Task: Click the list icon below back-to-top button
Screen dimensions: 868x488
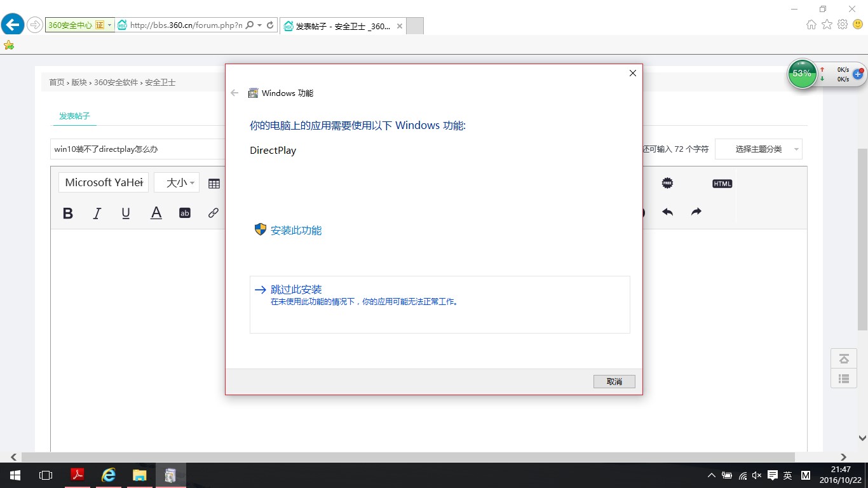Action: tap(844, 379)
